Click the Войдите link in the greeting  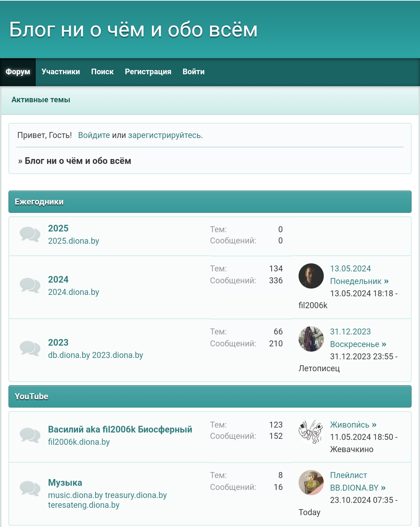94,135
